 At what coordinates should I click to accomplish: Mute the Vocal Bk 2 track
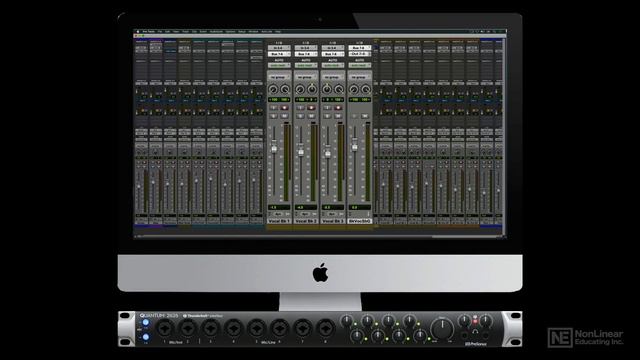(311, 116)
